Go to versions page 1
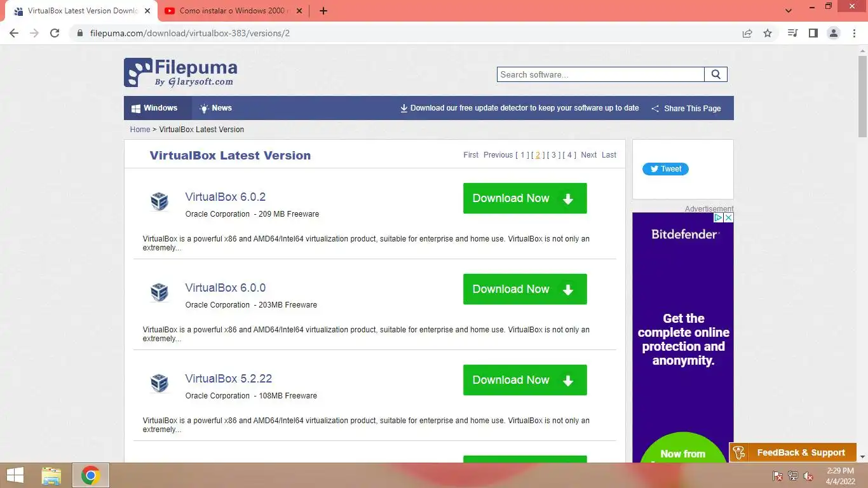Screen dimensions: 868x488 tap(522, 155)
